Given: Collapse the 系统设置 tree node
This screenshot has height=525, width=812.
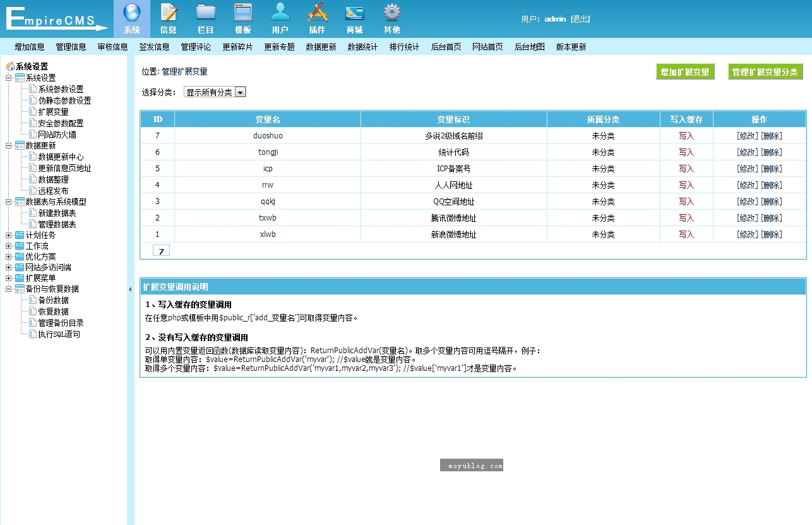Looking at the screenshot, I should coord(9,78).
